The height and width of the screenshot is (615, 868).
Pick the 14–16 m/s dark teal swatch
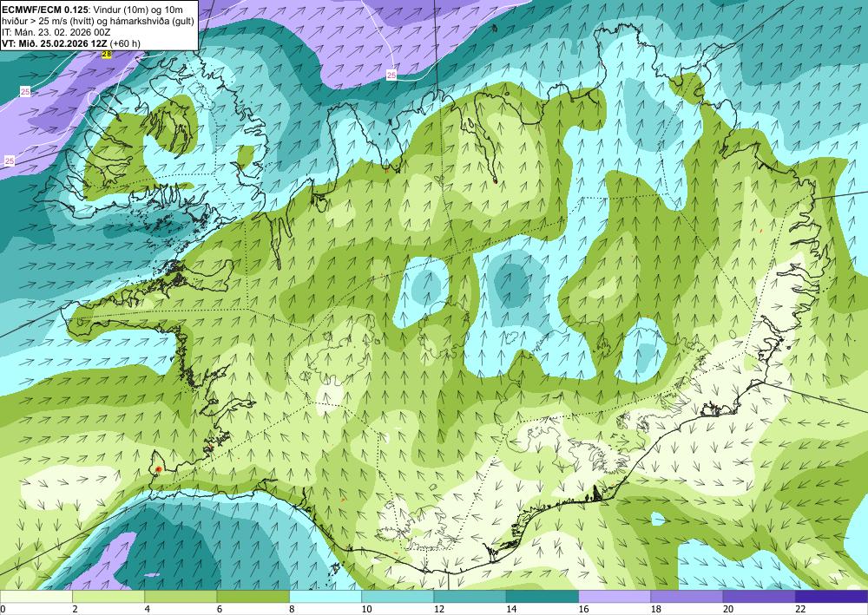coord(542,596)
